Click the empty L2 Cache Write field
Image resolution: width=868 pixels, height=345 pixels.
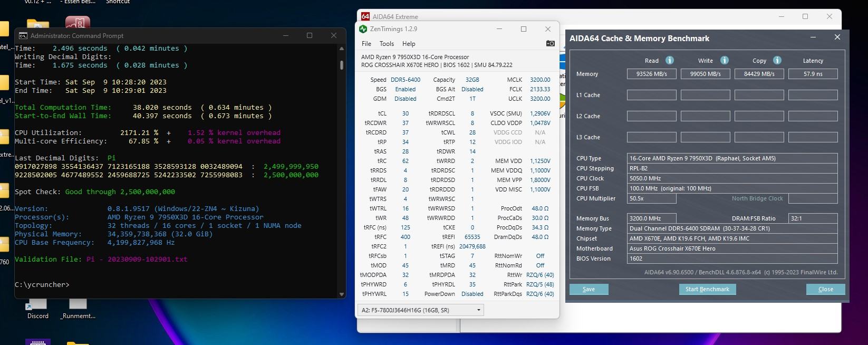tap(706, 116)
